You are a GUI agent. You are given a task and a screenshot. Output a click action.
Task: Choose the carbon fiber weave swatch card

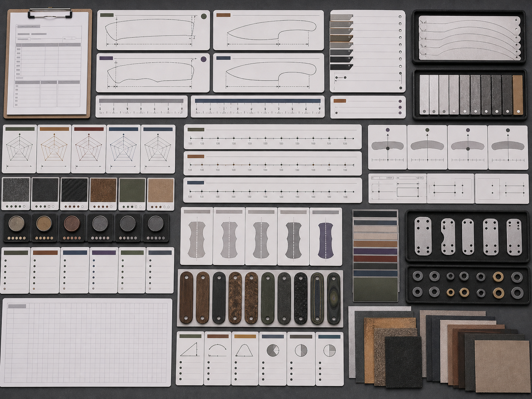click(74, 194)
